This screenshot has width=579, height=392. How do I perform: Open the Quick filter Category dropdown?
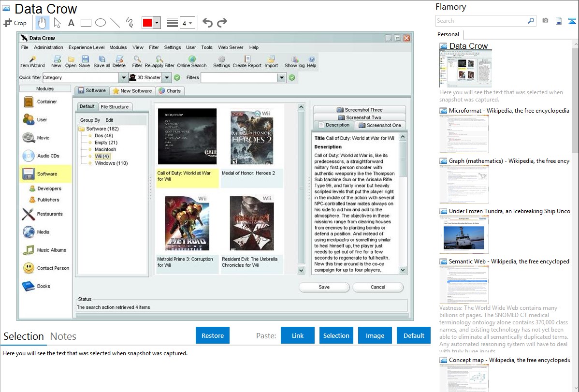[123, 78]
